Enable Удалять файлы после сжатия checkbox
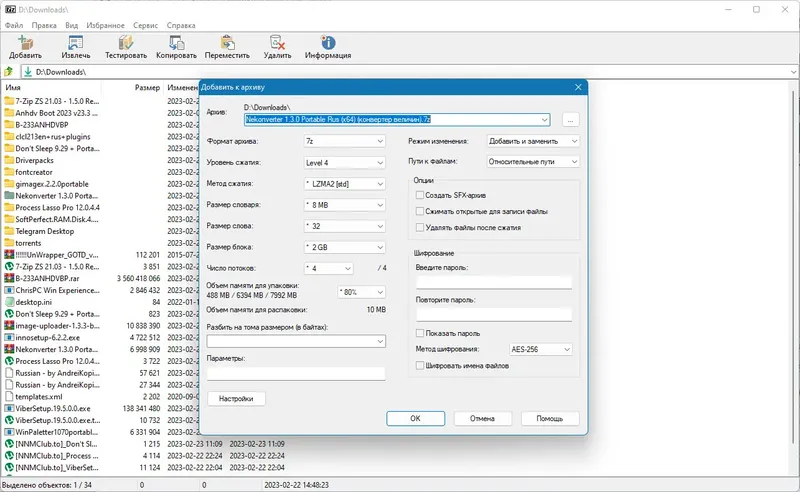800x492 pixels. point(419,228)
